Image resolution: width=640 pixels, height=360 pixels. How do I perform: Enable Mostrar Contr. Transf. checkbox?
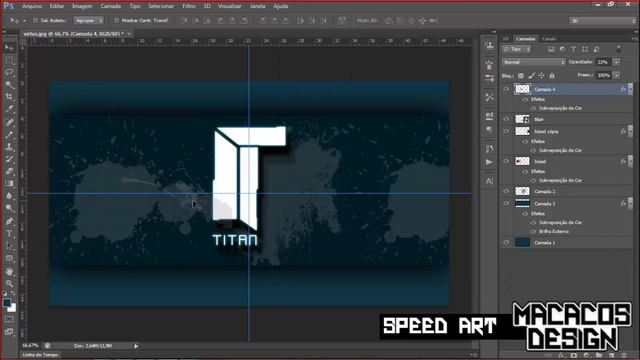(x=116, y=20)
